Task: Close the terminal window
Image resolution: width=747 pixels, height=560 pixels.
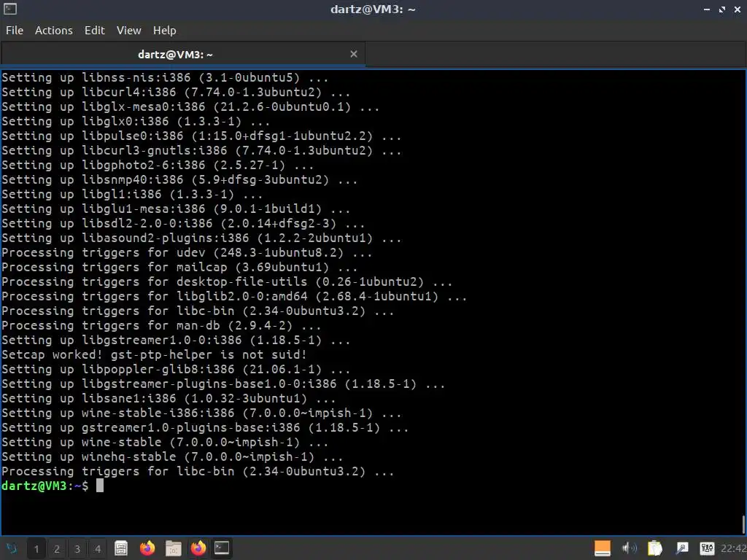Action: 738,9
